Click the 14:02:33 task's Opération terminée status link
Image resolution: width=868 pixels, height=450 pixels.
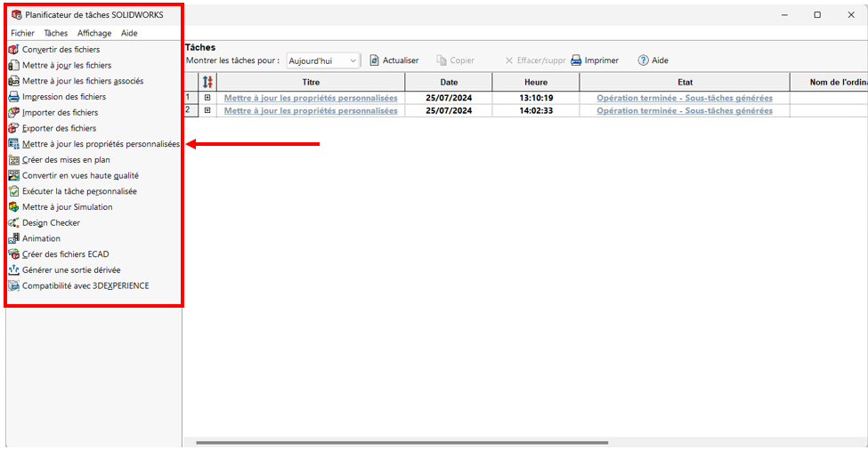pos(684,110)
